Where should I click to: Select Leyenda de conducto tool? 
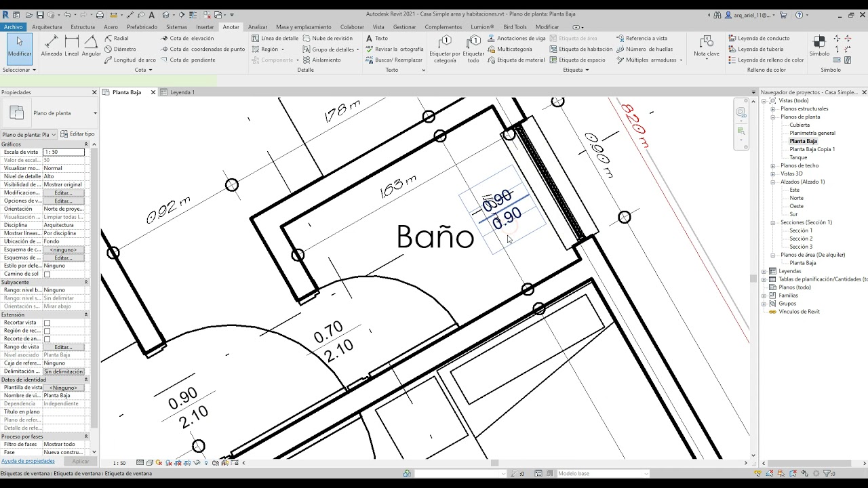pyautogui.click(x=759, y=39)
